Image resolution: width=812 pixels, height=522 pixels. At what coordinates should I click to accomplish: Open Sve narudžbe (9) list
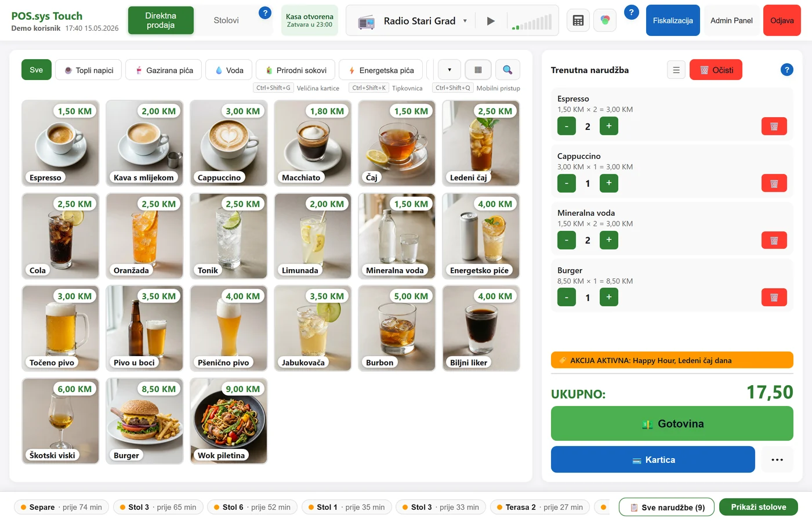point(666,507)
